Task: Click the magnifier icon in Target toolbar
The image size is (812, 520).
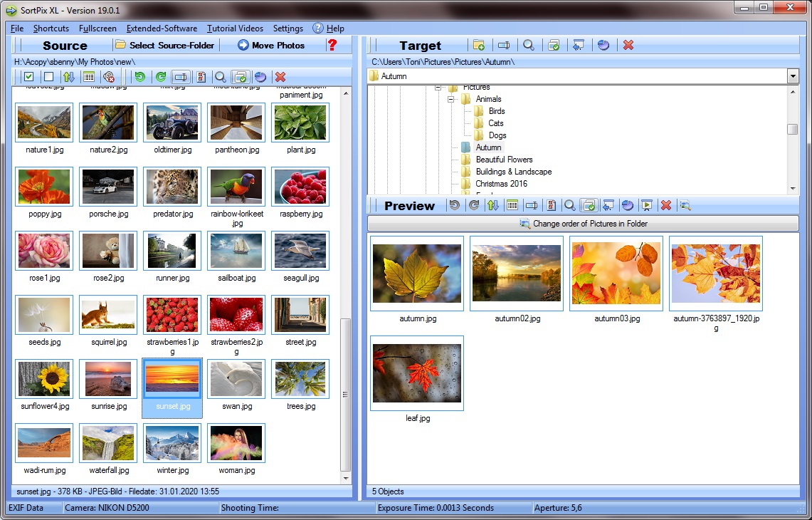Action: (x=528, y=45)
